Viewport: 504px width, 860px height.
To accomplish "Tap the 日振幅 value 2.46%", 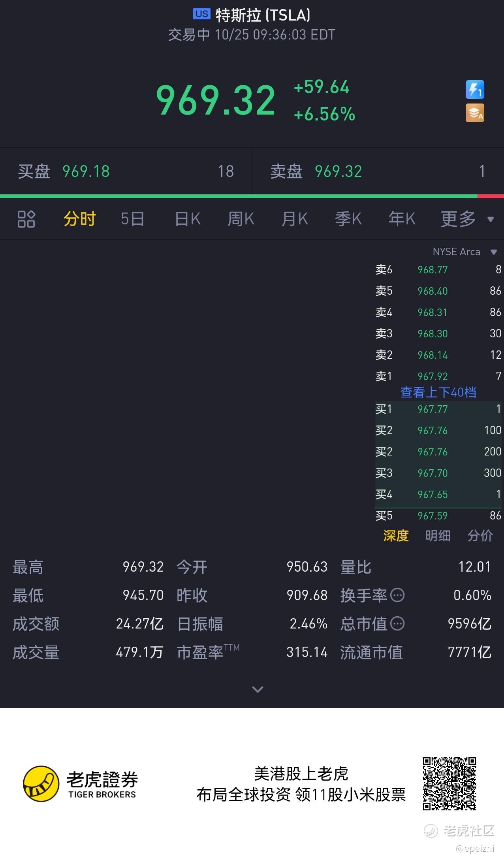I will tap(308, 624).
